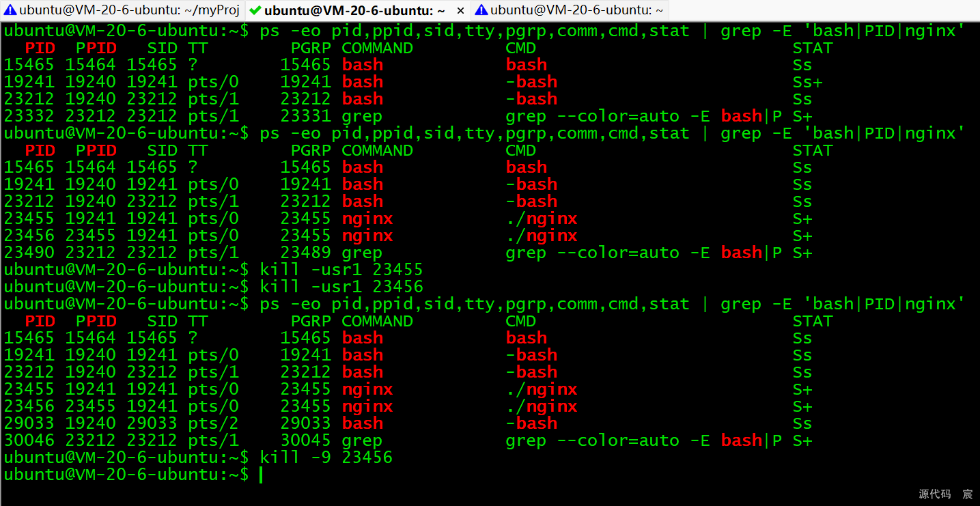Click the green checkmark icon on the active tab
Image resolution: width=980 pixels, height=506 pixels.
click(255, 10)
